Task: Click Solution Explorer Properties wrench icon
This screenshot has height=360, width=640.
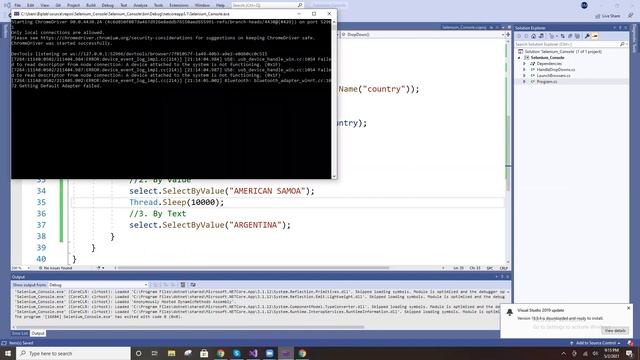Action: point(587,36)
